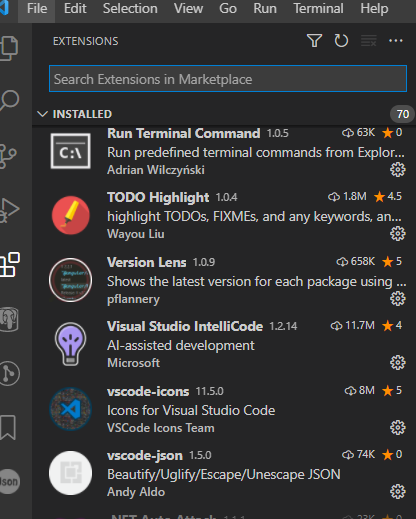Screen dimensions: 416x519
Task: Click publisher name Wayou Liu
Action: 136,234
